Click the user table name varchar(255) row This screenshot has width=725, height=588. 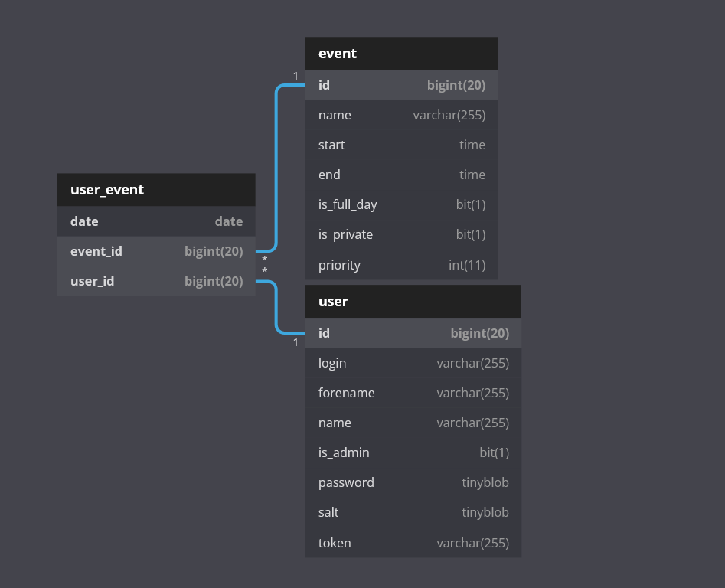click(413, 423)
